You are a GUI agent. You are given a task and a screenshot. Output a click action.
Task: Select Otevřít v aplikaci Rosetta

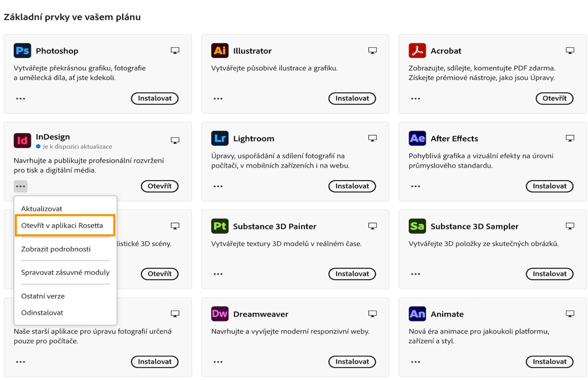(65, 225)
